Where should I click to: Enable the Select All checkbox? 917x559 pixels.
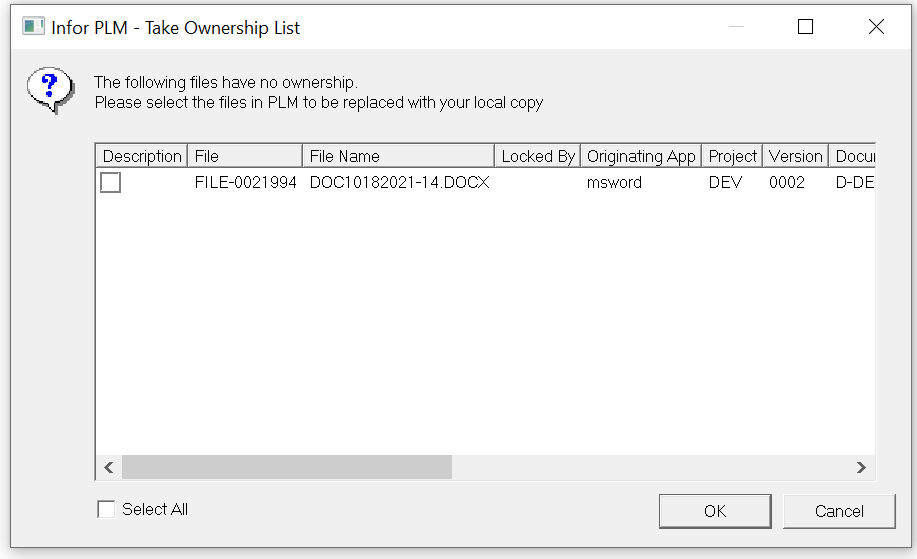(x=106, y=510)
